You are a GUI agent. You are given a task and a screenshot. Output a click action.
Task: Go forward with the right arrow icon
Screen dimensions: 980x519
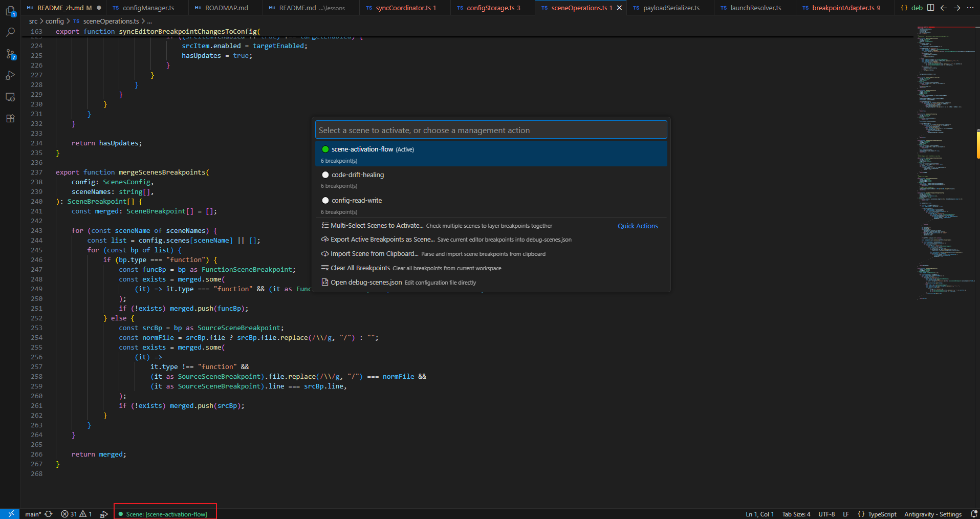957,8
